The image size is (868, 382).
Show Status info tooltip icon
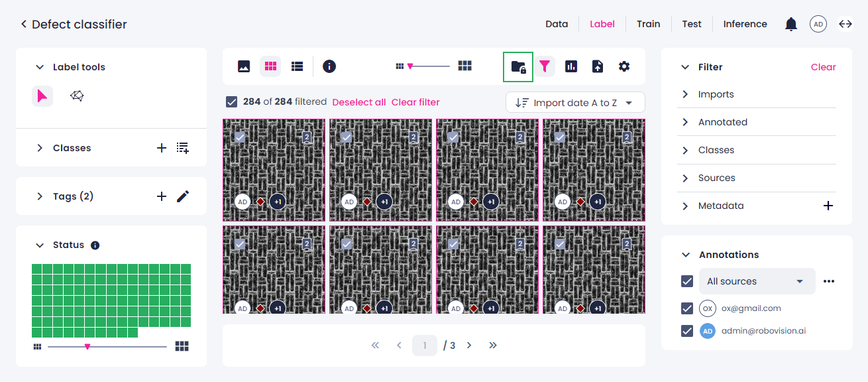click(95, 245)
